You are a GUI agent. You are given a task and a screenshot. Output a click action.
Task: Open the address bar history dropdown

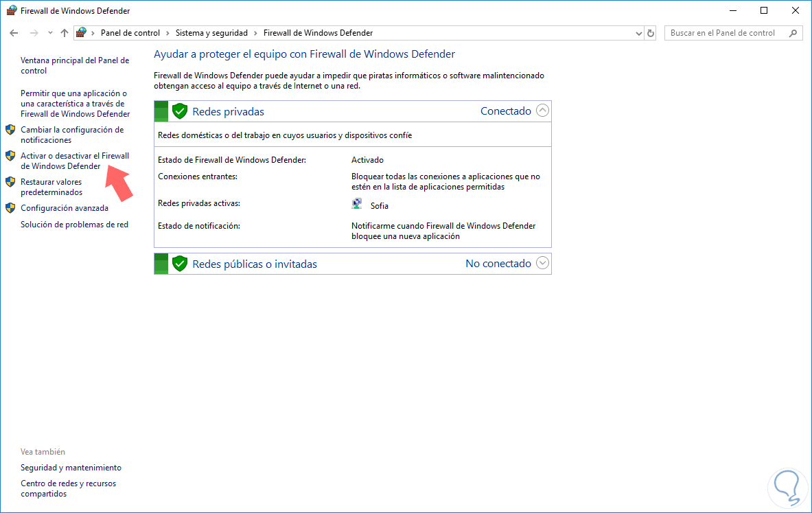coord(638,33)
